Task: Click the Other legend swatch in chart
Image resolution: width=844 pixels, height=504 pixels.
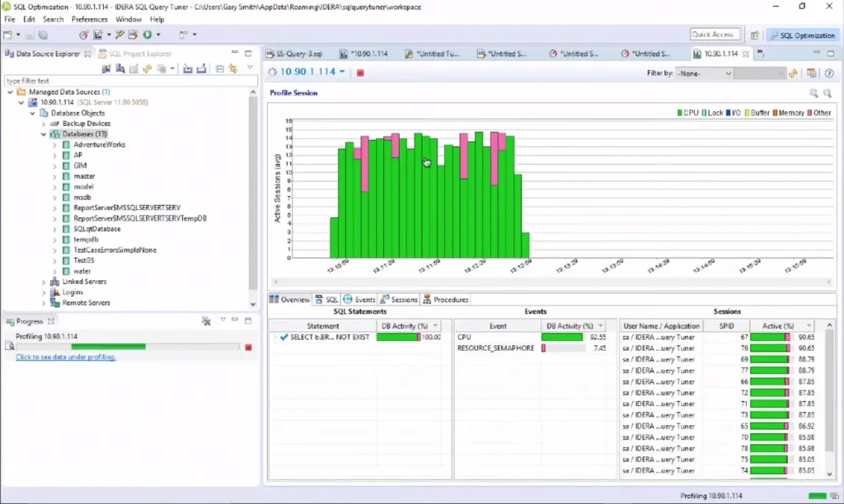Action: point(809,113)
